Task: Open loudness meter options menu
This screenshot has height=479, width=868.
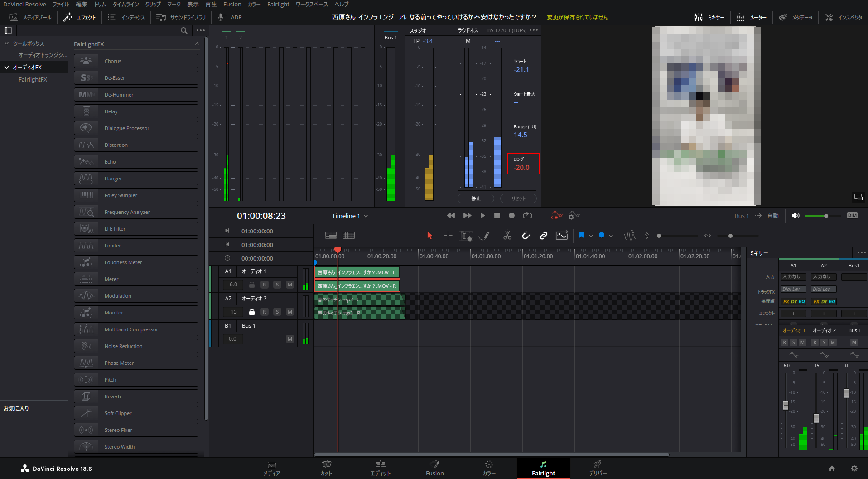Action: pyautogui.click(x=534, y=30)
